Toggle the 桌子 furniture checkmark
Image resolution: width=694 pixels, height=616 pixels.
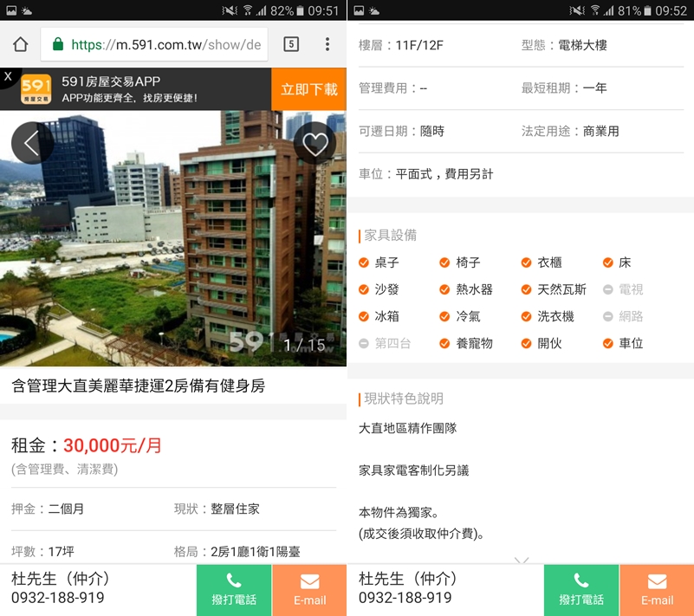pyautogui.click(x=364, y=263)
